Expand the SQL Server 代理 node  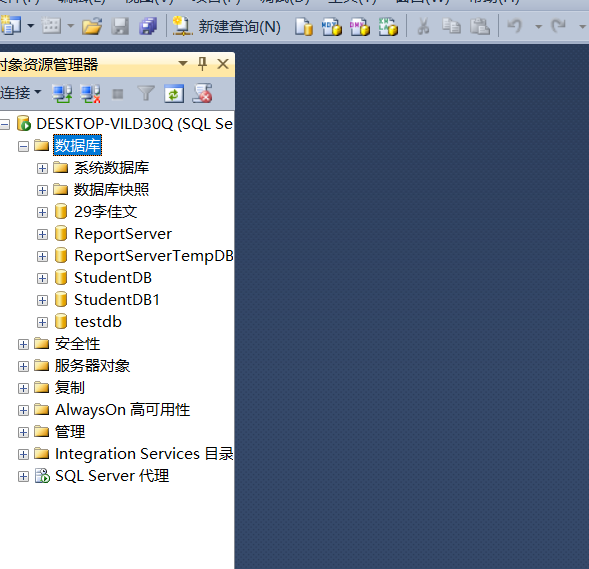coord(23,477)
